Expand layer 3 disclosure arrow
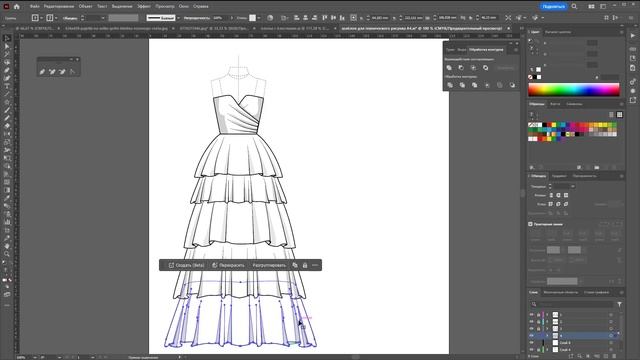 click(x=547, y=329)
